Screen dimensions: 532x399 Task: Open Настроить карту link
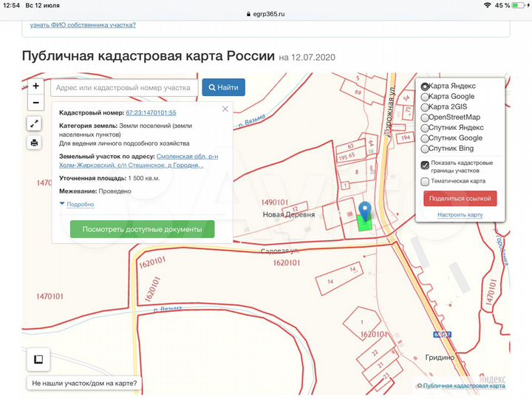click(460, 215)
